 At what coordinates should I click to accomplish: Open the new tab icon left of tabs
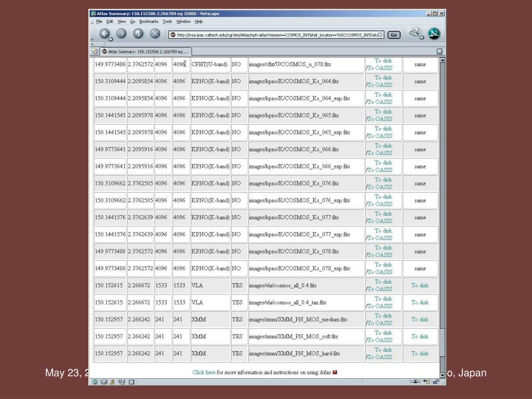(x=95, y=51)
